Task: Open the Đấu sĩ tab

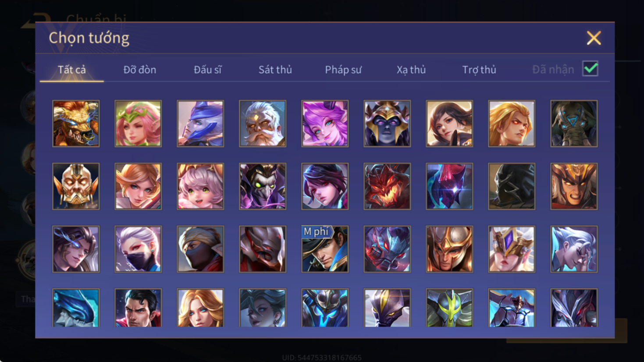Action: point(207,70)
